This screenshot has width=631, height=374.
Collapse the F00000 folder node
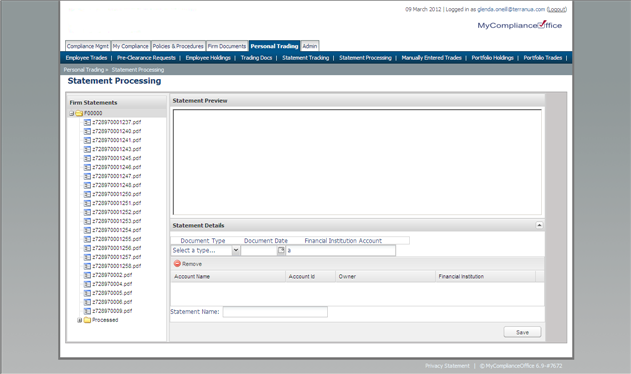72,114
